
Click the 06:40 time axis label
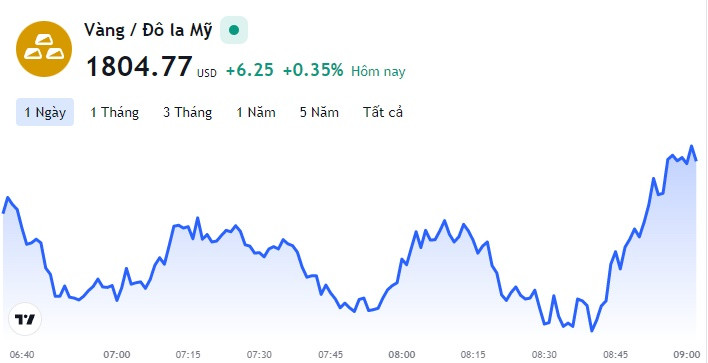22,355
